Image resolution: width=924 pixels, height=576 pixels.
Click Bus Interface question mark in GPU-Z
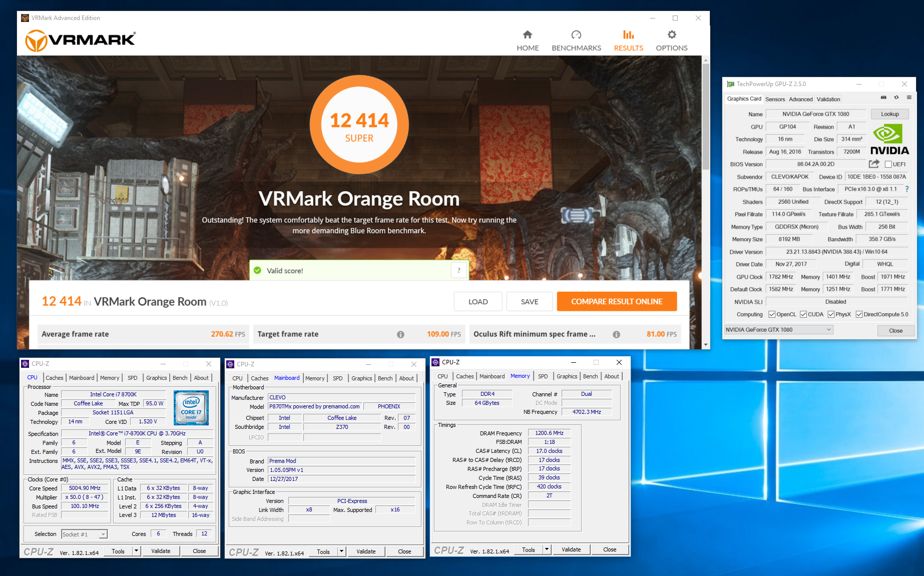pyautogui.click(x=906, y=189)
